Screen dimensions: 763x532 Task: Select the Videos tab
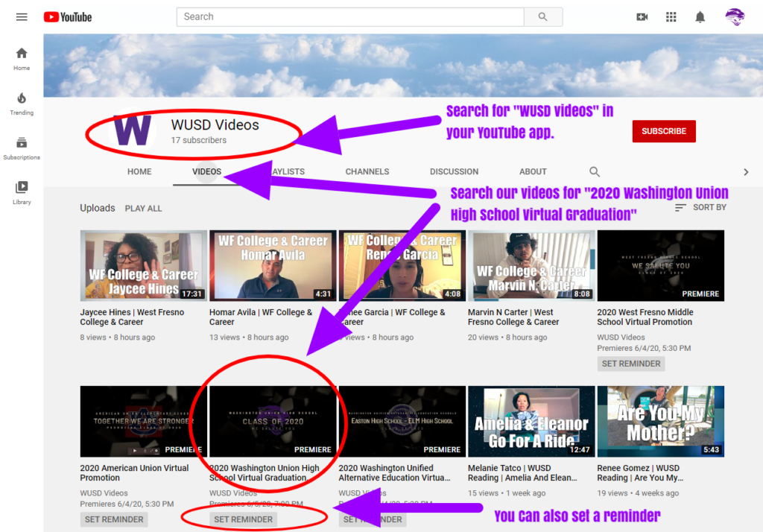point(206,172)
